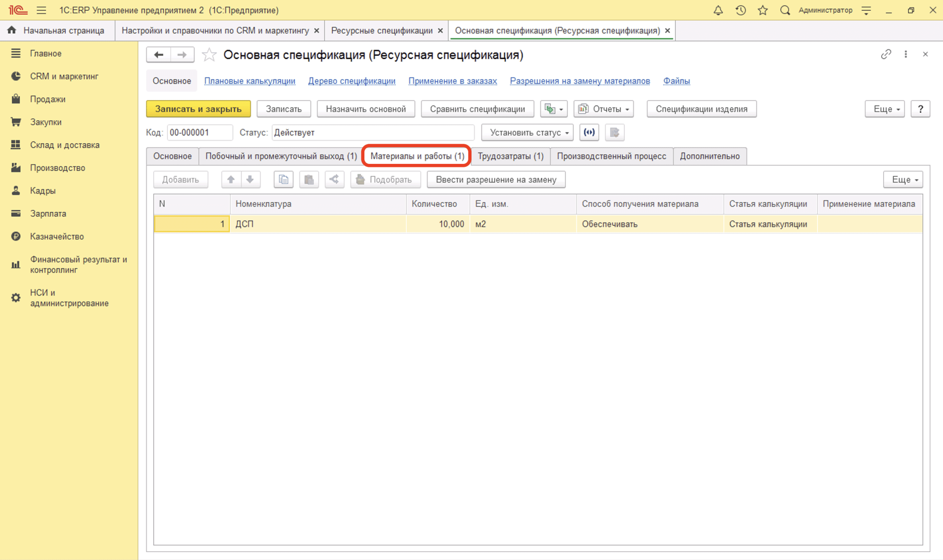
Task: Click the copy rows icon
Action: click(283, 180)
